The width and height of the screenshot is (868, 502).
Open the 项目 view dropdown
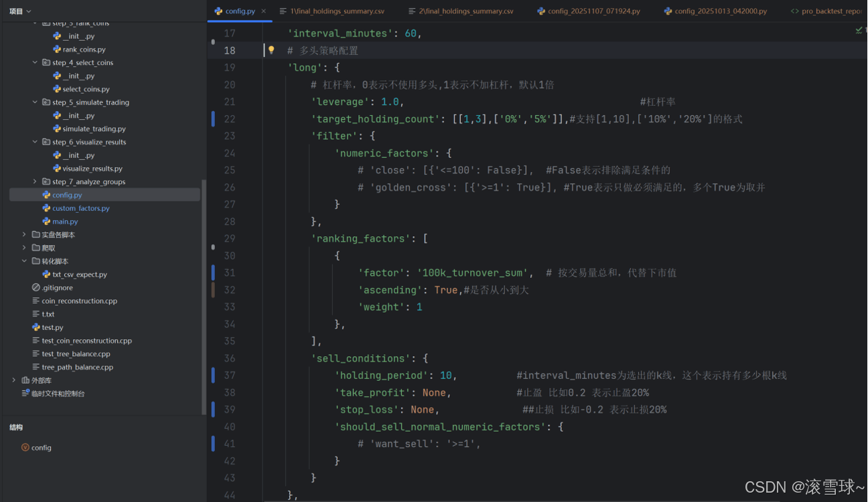[x=21, y=11]
